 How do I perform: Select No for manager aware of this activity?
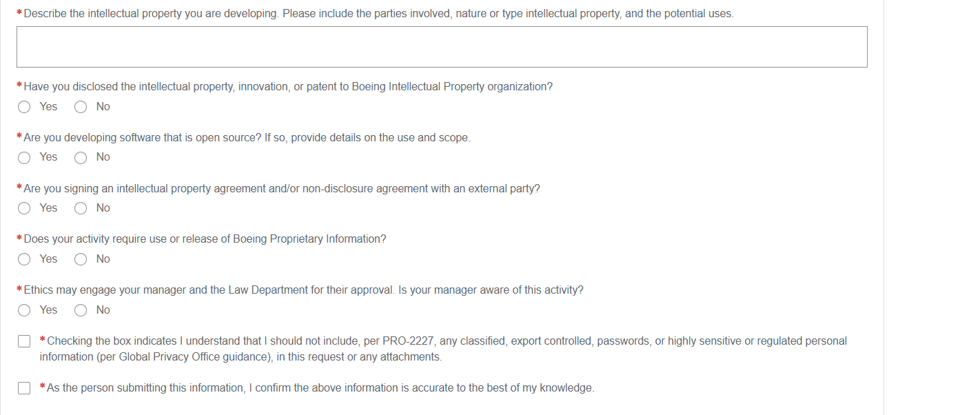click(x=81, y=310)
